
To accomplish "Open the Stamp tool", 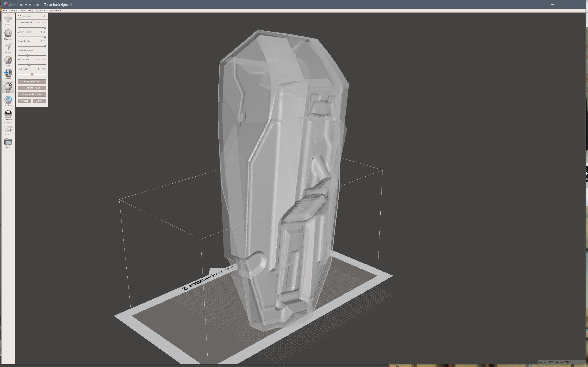I will (8, 73).
